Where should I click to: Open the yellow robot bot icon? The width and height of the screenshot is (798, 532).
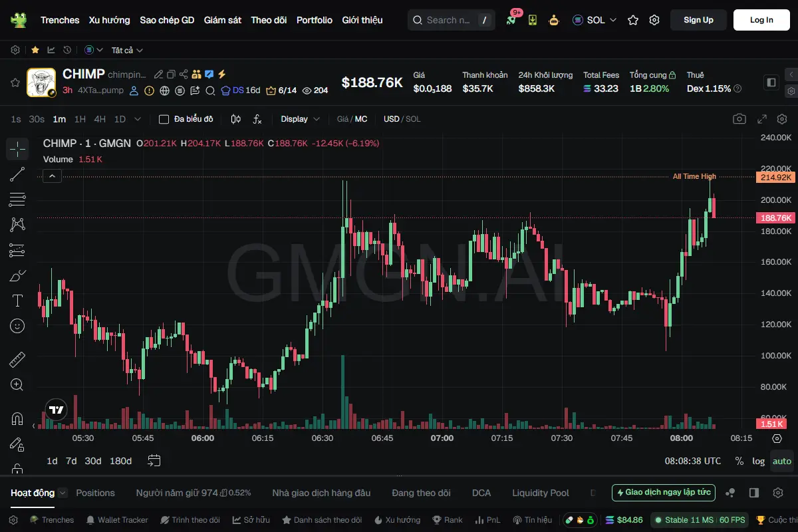tap(554, 20)
